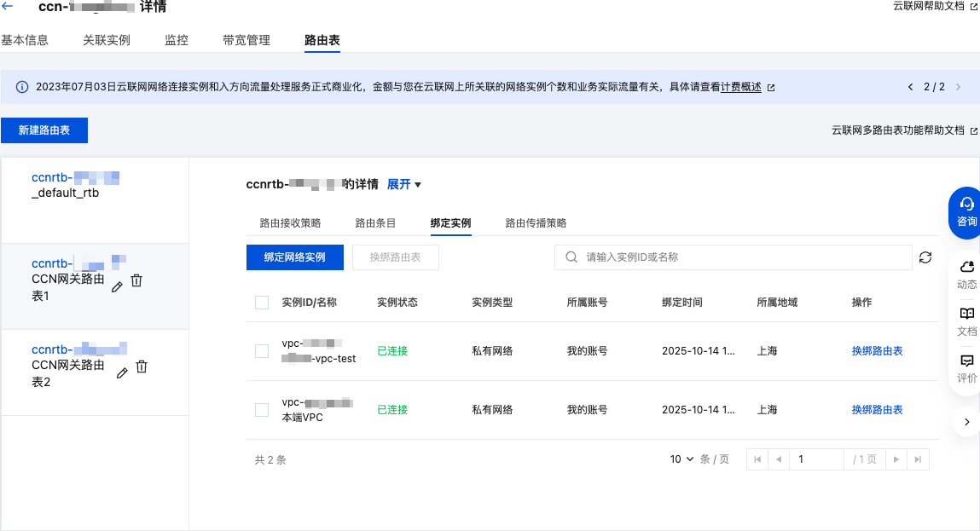Click the back arrow icon
Screen dimensions: 980x531
8,7
